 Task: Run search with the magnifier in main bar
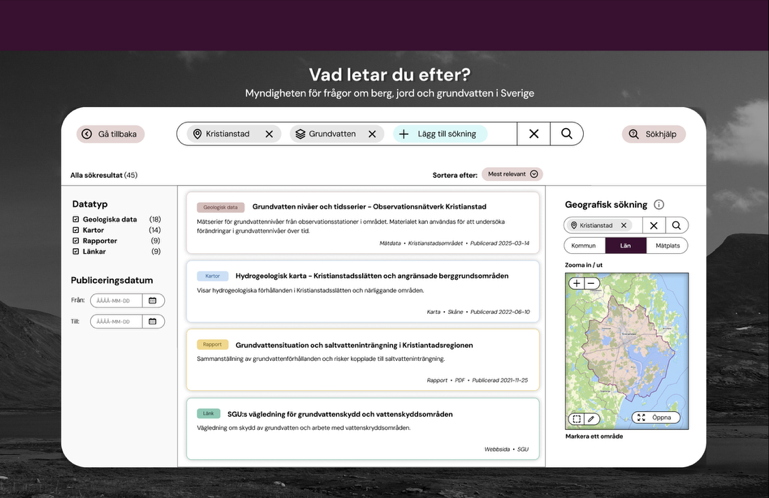coord(566,133)
